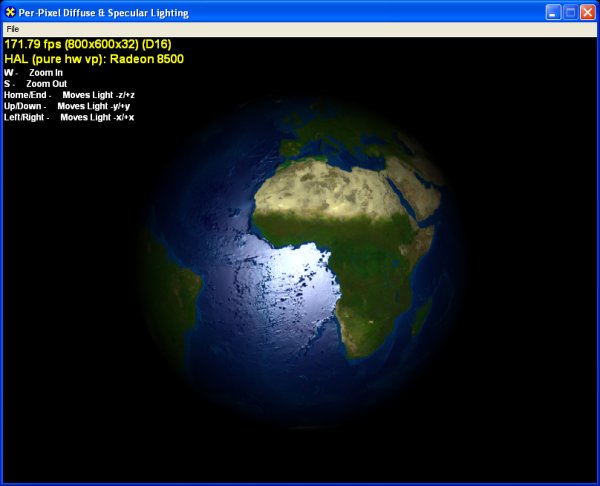Click the window title bar text
The height and width of the screenshot is (486, 600).
104,13
